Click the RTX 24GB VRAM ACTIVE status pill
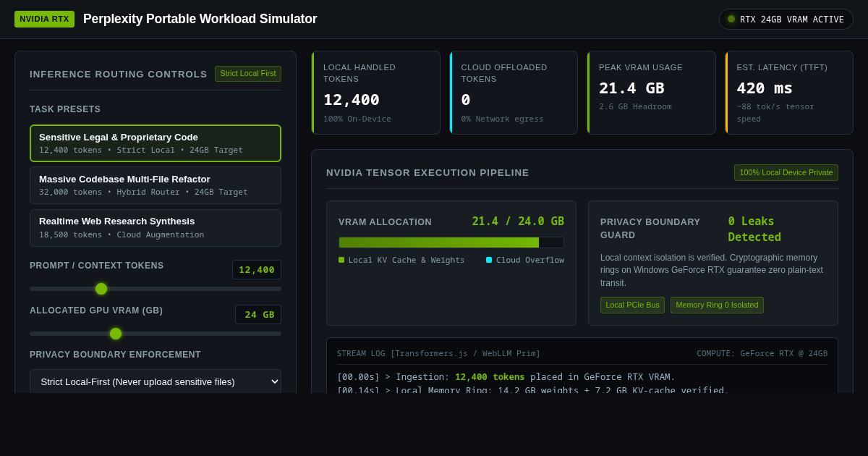868x456 pixels. tap(786, 19)
